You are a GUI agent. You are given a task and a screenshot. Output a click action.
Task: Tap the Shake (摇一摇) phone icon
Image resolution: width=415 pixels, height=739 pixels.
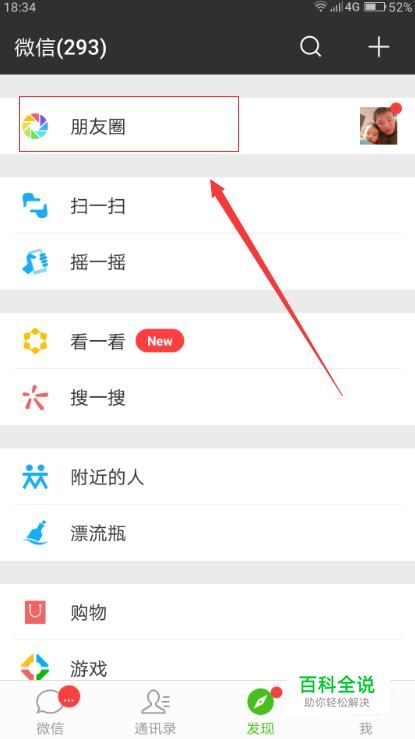(x=35, y=262)
